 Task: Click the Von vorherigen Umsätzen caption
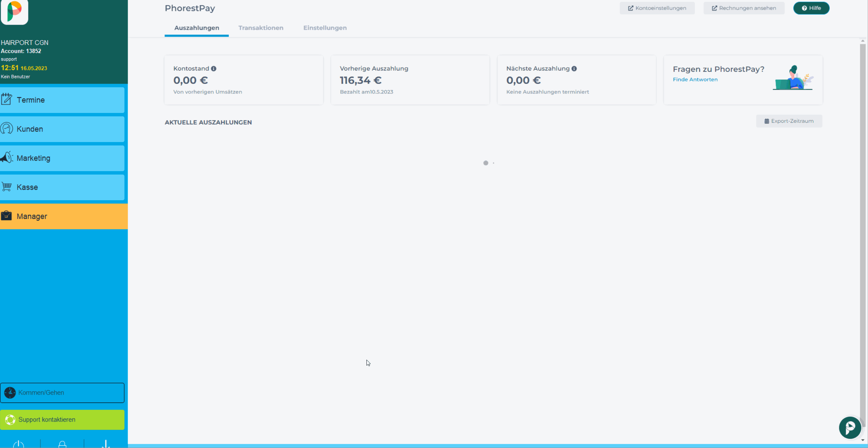click(x=207, y=92)
